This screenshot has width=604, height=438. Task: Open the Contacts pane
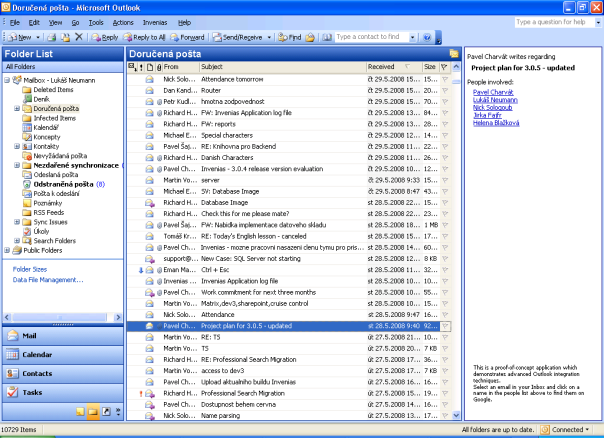[x=63, y=374]
